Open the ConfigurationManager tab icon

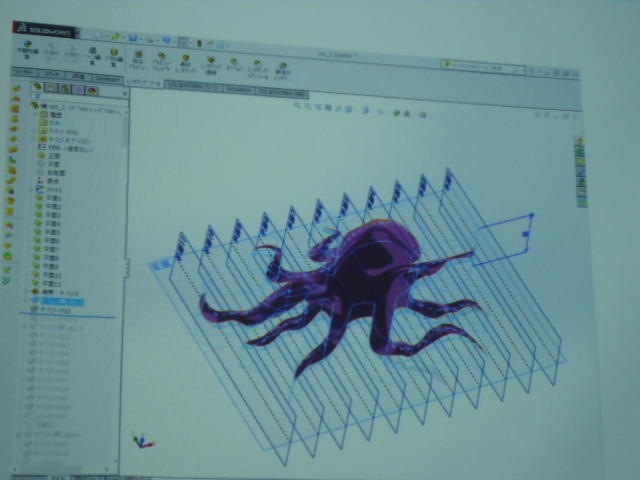pos(65,89)
